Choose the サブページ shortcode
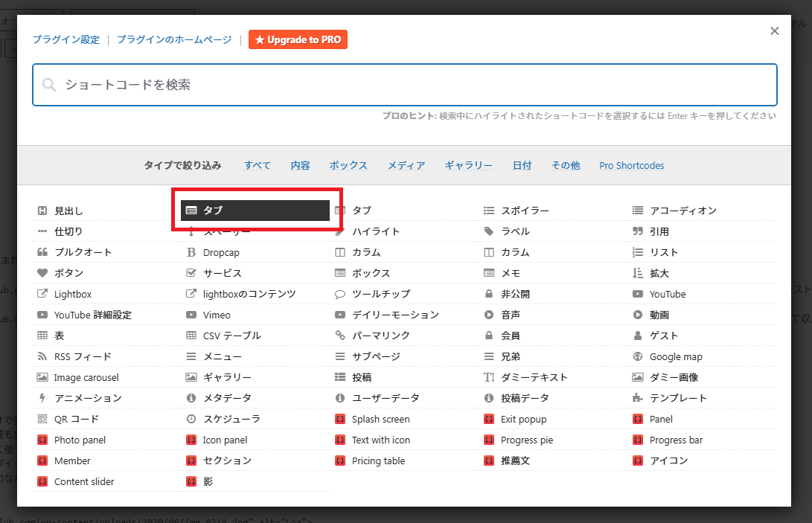 pos(404,356)
